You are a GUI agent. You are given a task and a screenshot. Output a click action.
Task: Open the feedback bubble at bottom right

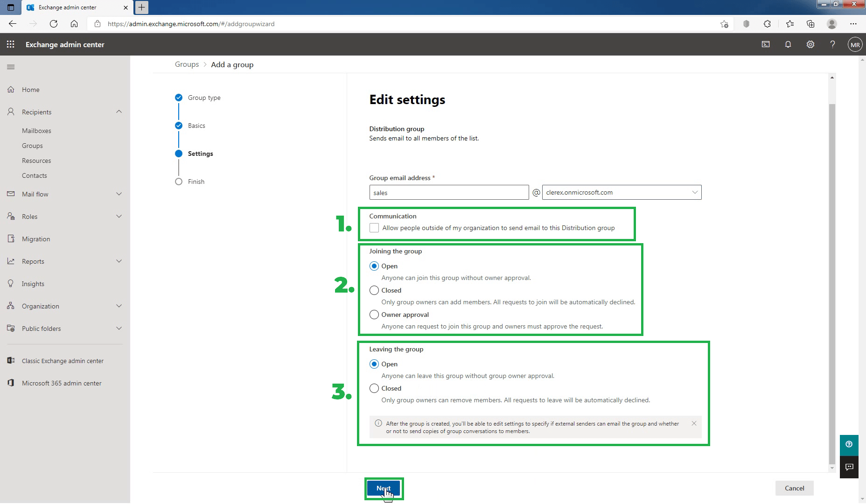[849, 467]
